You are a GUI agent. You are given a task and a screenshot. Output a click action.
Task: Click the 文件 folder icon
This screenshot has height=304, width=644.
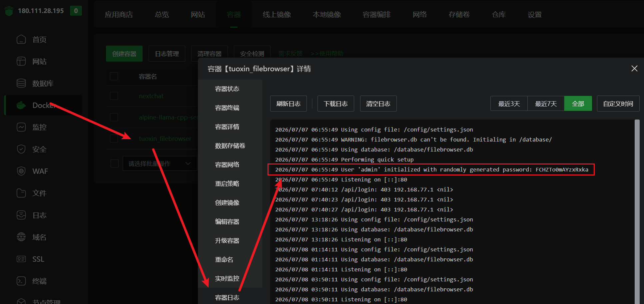(21, 193)
